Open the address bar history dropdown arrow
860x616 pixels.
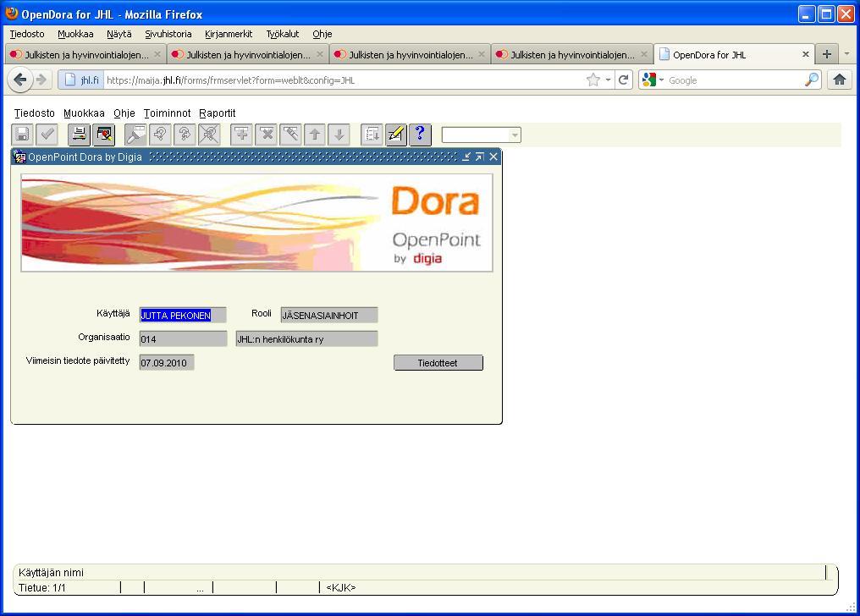pos(609,80)
